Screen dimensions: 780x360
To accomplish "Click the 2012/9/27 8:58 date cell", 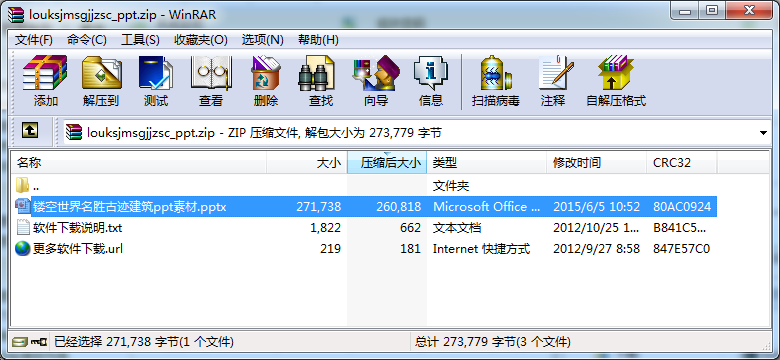I will point(596,249).
